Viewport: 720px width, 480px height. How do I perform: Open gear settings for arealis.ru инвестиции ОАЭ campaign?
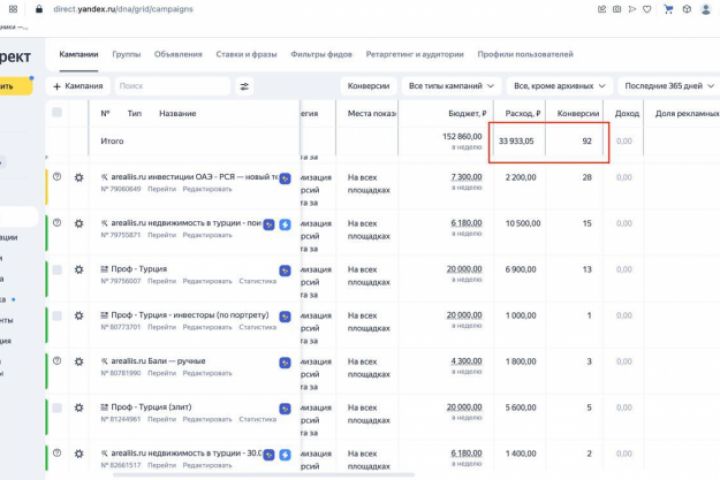[x=79, y=177]
